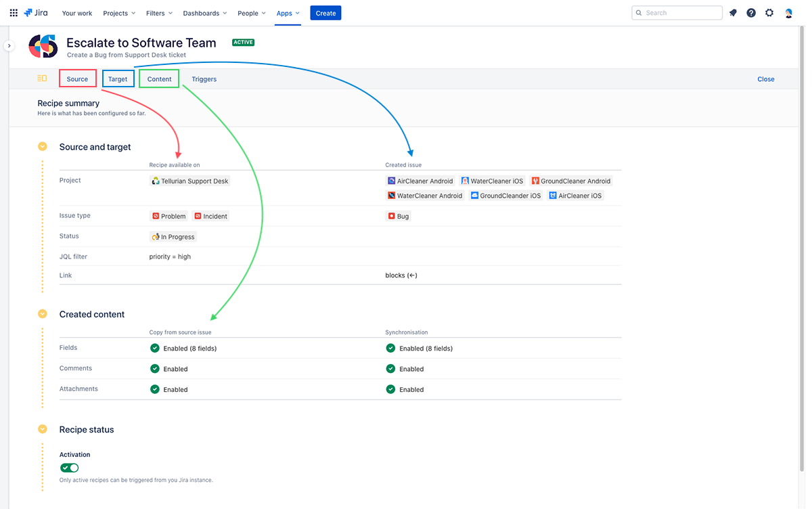Switch to the Source tab

point(77,79)
